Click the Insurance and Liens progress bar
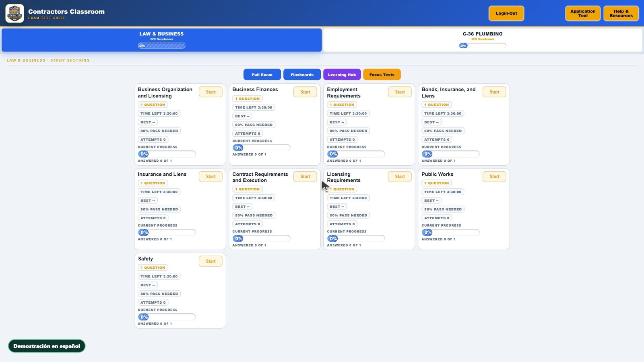Screen dimensions: 644x362 [167, 232]
